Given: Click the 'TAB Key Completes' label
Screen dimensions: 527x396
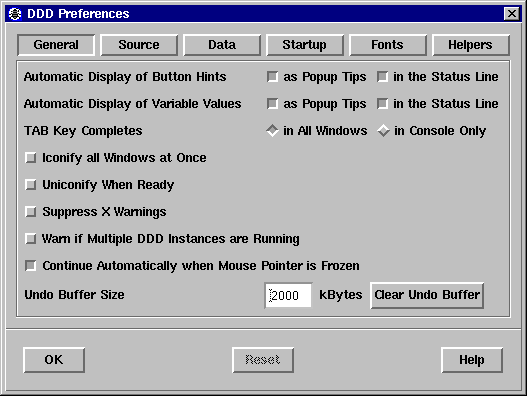Looking at the screenshot, I should pyautogui.click(x=83, y=131).
